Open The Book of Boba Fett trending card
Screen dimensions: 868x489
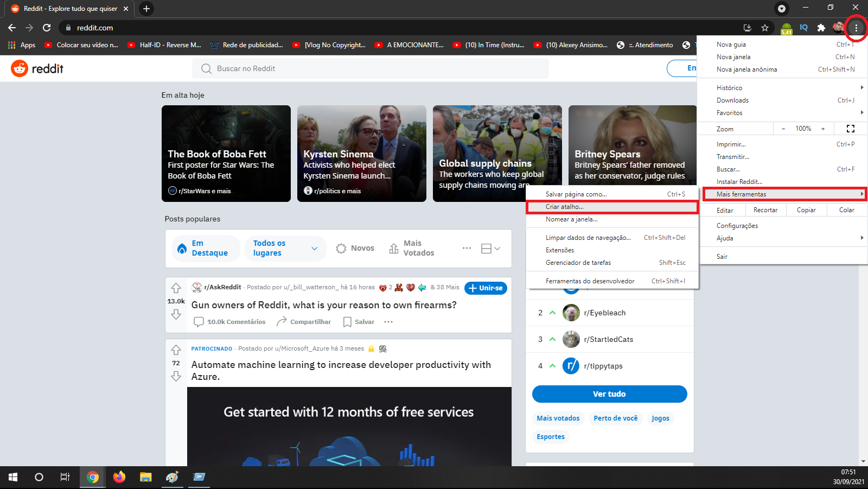click(x=226, y=154)
